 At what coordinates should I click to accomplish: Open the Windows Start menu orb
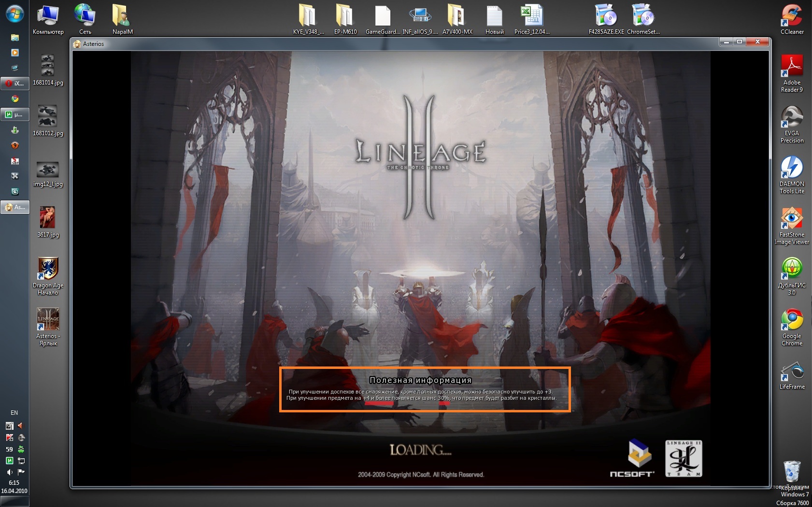click(14, 14)
